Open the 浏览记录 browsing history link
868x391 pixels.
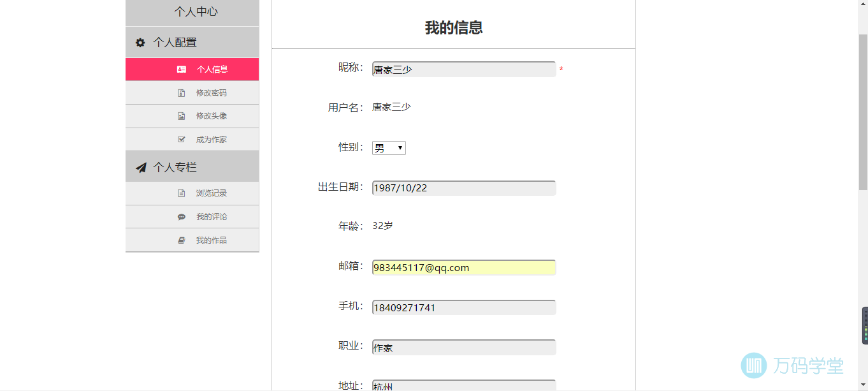[x=211, y=193]
